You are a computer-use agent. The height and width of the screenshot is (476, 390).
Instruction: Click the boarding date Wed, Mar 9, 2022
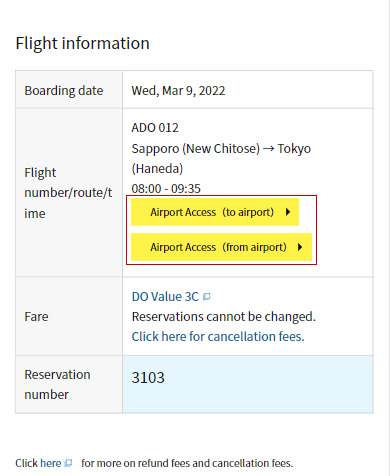pyautogui.click(x=178, y=91)
